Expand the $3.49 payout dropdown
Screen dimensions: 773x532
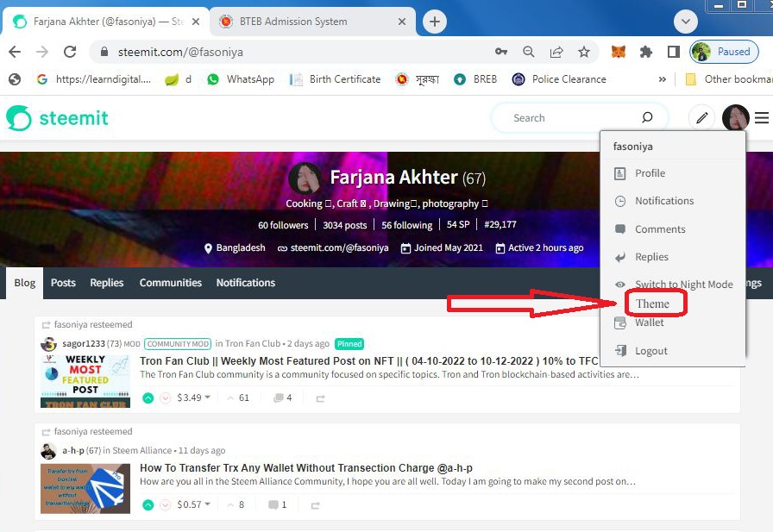194,397
